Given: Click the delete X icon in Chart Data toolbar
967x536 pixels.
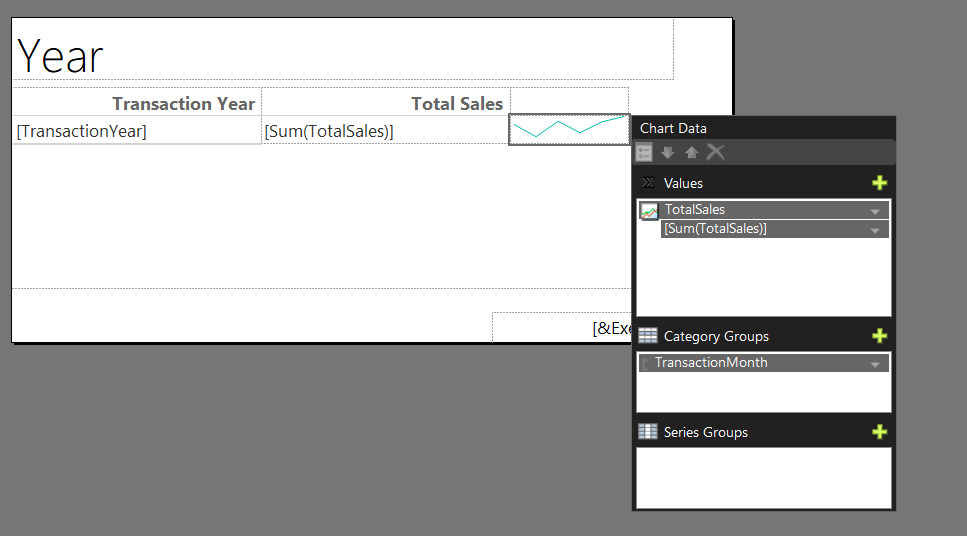Looking at the screenshot, I should [x=715, y=152].
